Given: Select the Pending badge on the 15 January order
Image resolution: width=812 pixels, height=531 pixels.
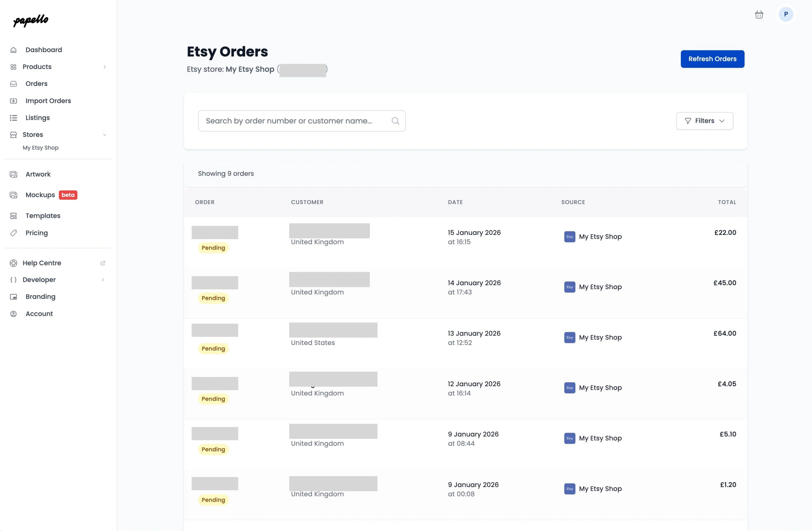Looking at the screenshot, I should coord(213,248).
